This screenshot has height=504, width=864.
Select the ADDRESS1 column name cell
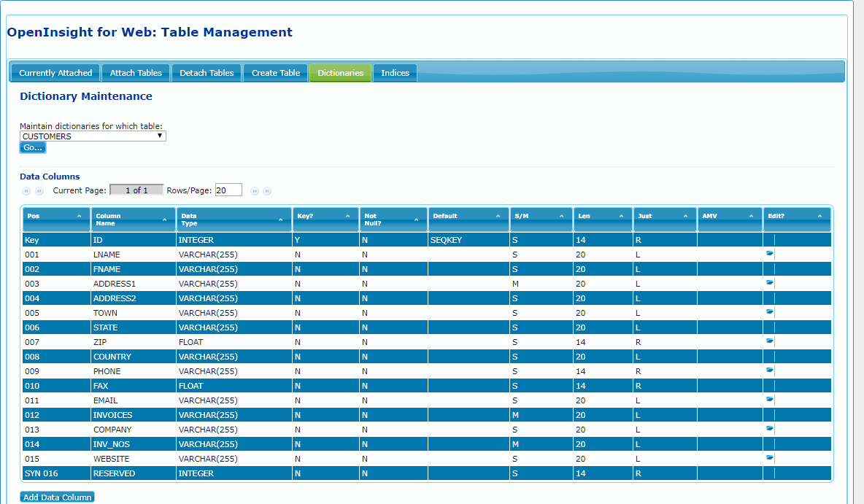134,284
